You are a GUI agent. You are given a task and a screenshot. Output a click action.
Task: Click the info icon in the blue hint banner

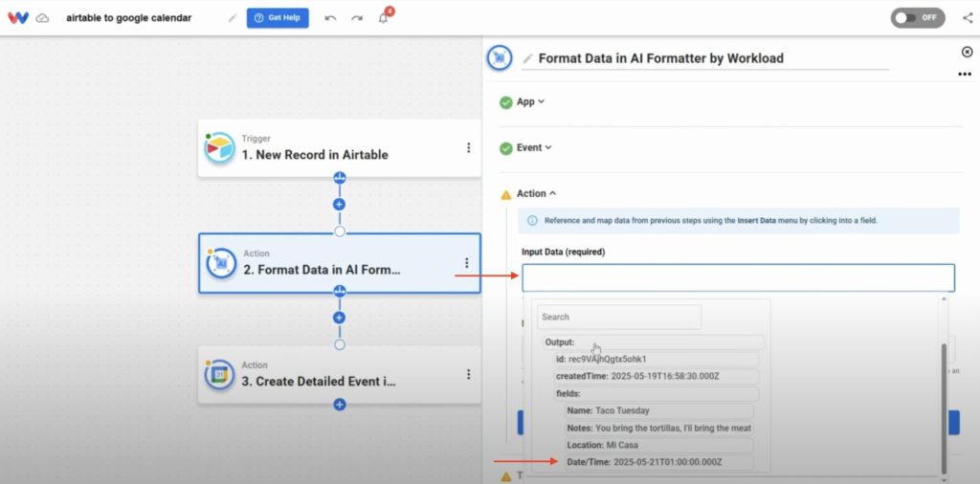tap(532, 220)
